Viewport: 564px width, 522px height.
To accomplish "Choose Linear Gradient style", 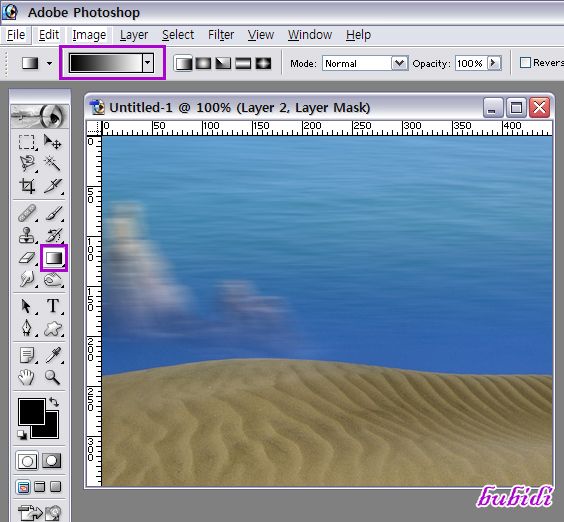I will pos(183,64).
